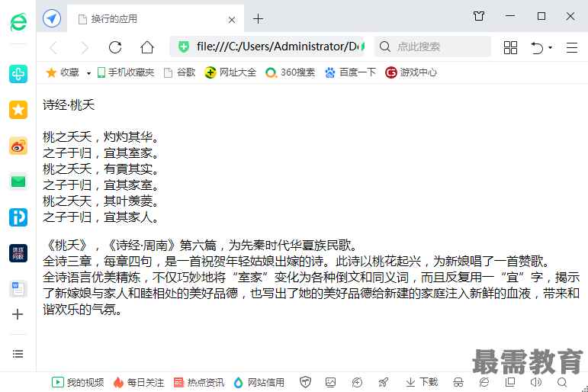Open the 环球网校 sidebar icon
The image size is (588, 392).
click(18, 253)
